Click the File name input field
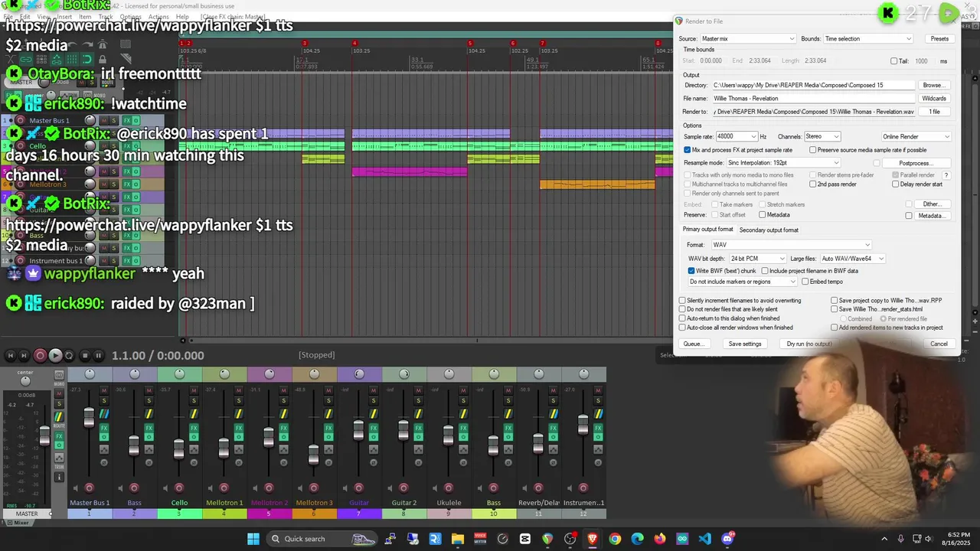Image resolution: width=980 pixels, height=551 pixels. point(813,99)
